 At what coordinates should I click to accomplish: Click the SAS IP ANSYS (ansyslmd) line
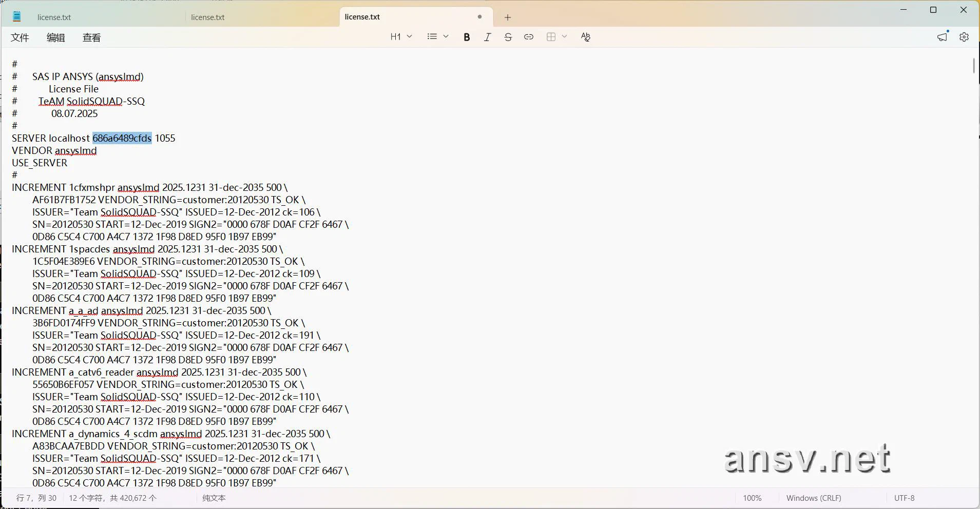pyautogui.click(x=88, y=76)
